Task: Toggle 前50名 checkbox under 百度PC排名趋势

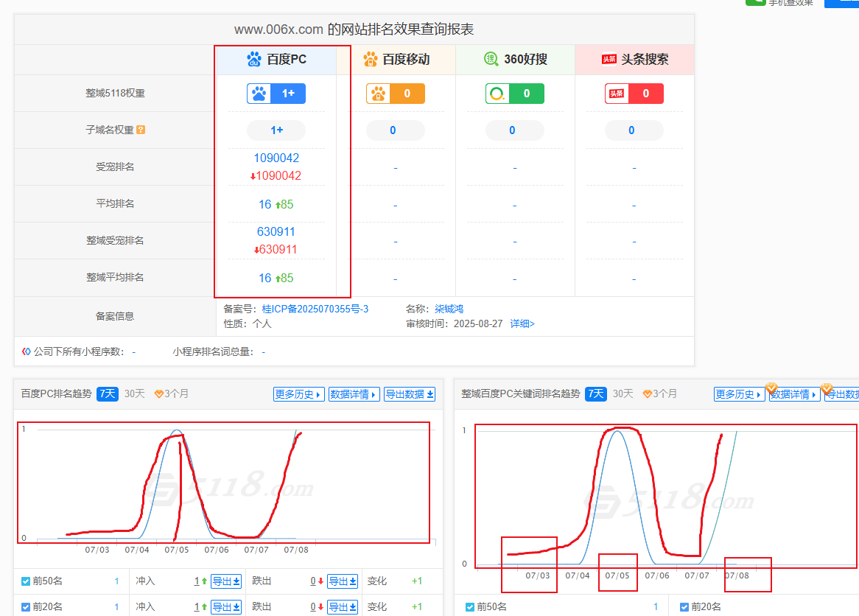Action: click(x=25, y=581)
